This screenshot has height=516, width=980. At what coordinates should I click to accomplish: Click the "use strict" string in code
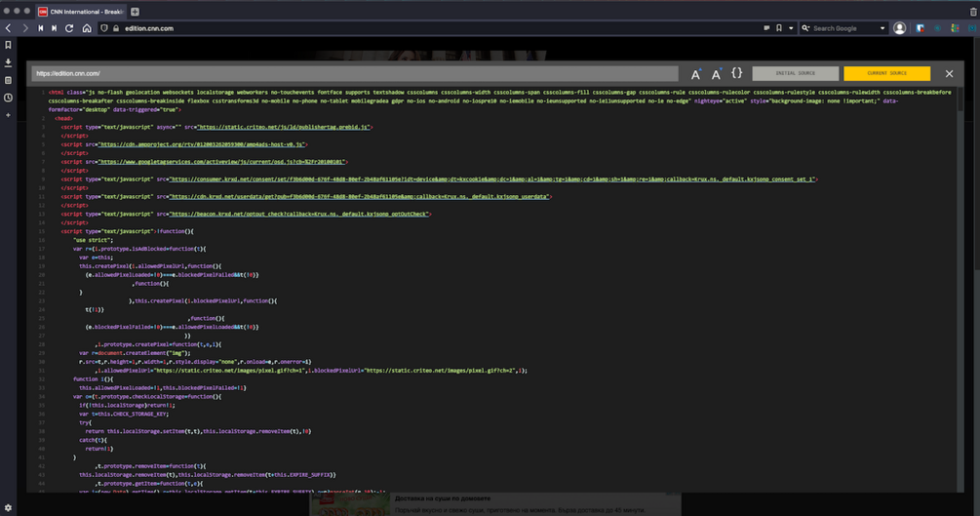click(93, 240)
